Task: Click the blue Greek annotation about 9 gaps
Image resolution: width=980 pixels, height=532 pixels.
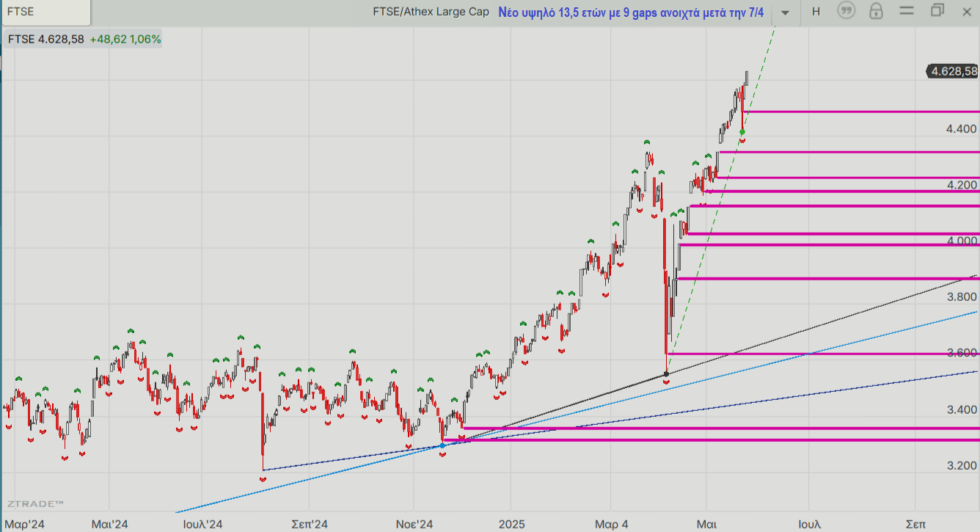Action: point(632,12)
